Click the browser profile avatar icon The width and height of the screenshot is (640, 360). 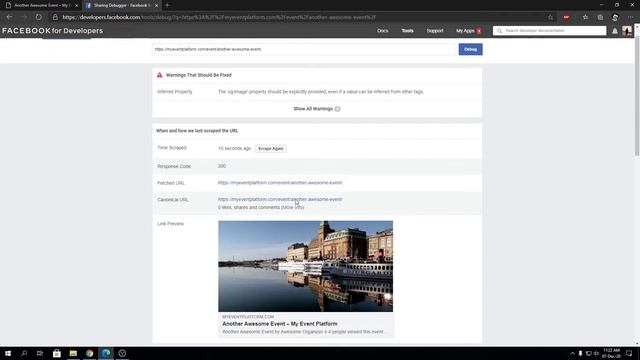pyautogui.click(x=615, y=17)
